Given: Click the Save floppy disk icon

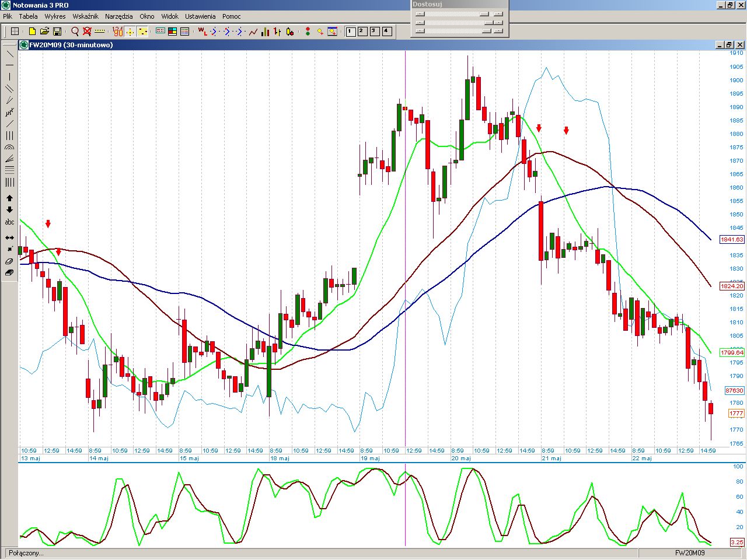Looking at the screenshot, I should pyautogui.click(x=57, y=32).
